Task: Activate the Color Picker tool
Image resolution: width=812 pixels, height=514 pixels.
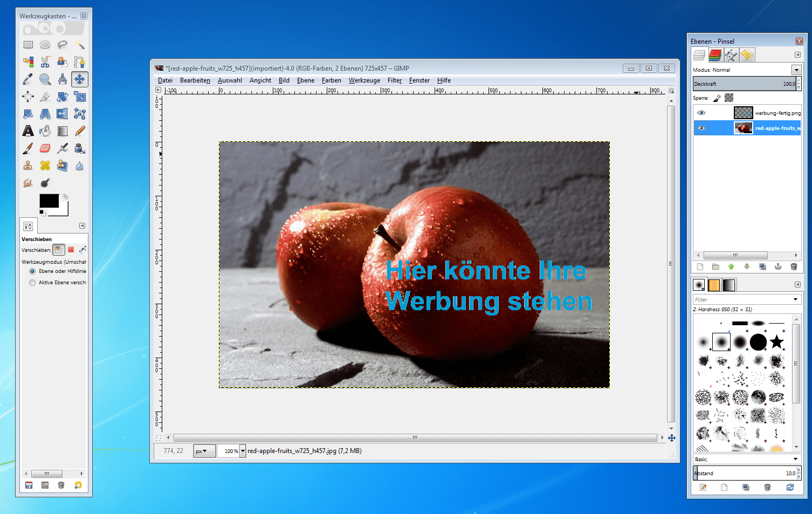Action: coord(27,78)
